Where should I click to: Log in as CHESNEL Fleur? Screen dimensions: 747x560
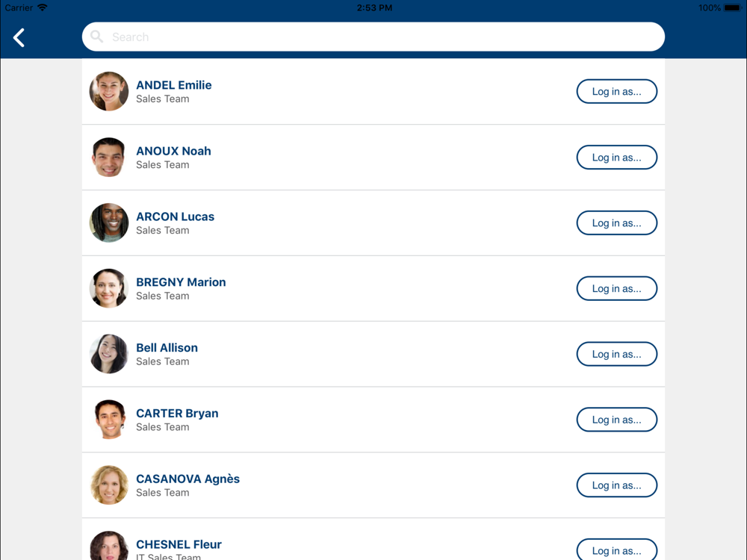click(616, 550)
